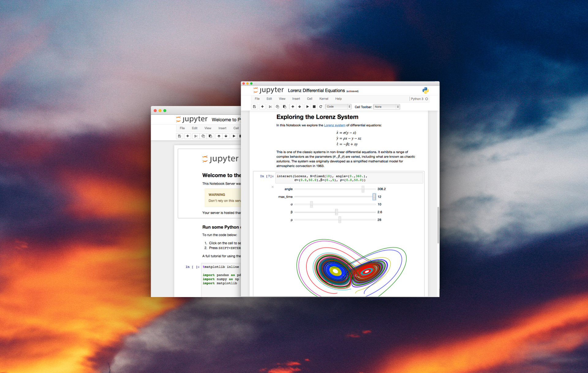The image size is (588, 373).
Task: Click the β slider handle
Action: [337, 212]
